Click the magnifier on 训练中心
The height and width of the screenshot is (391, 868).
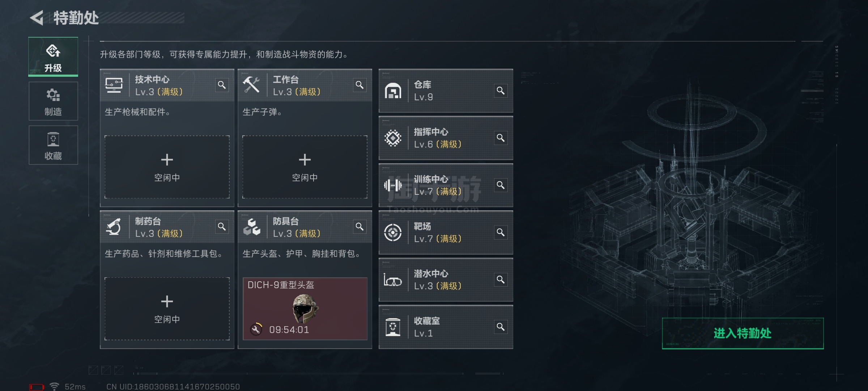[501, 185]
